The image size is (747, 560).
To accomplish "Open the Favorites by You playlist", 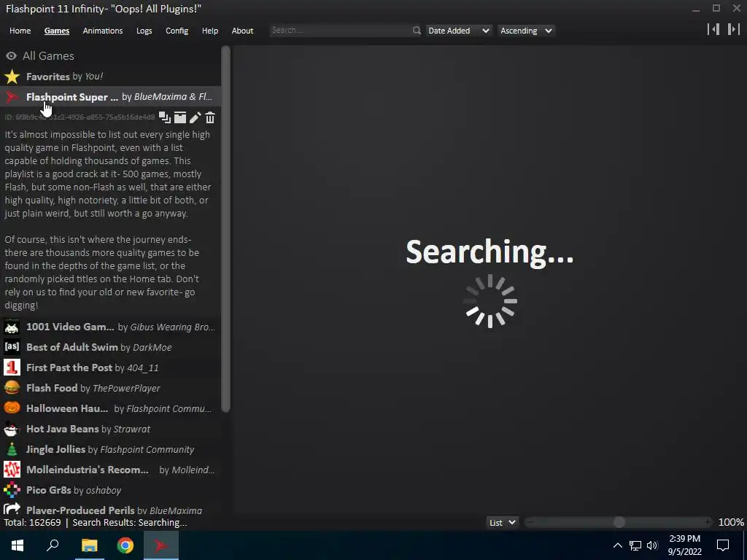I will [x=111, y=76].
